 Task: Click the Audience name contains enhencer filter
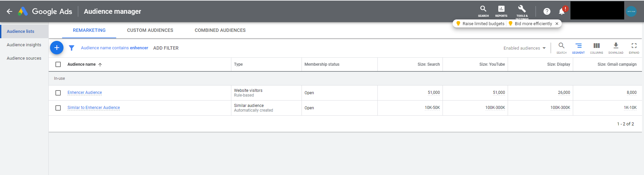114,48
